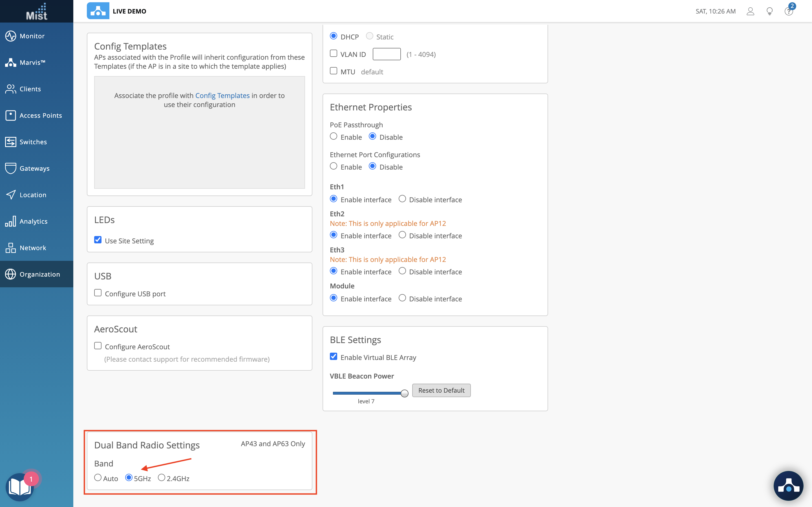Enable Configure USB port checkbox
The image size is (812, 507).
point(98,293)
